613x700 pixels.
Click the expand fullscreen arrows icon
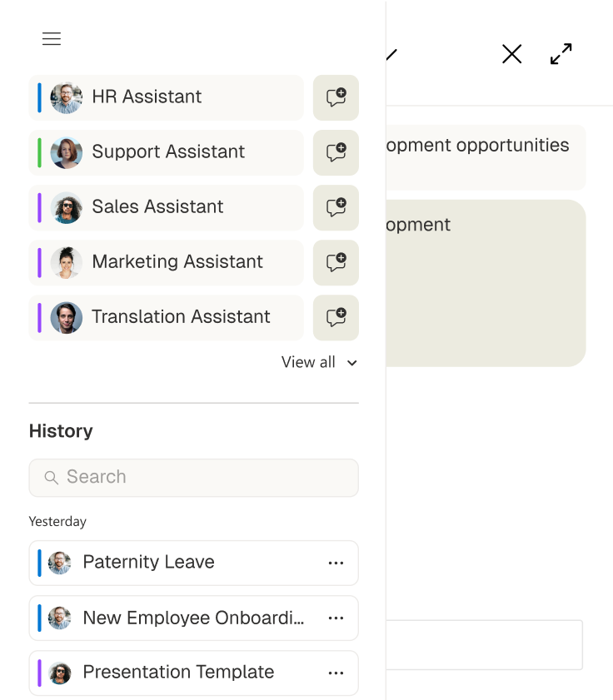[561, 54]
